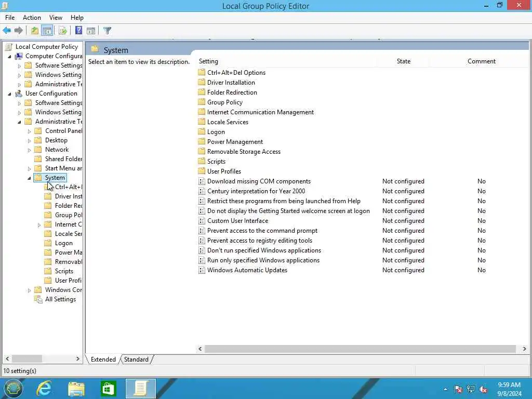Select the All Settings tree node icon
Screen dimensions: 532x399
pyautogui.click(x=38, y=299)
